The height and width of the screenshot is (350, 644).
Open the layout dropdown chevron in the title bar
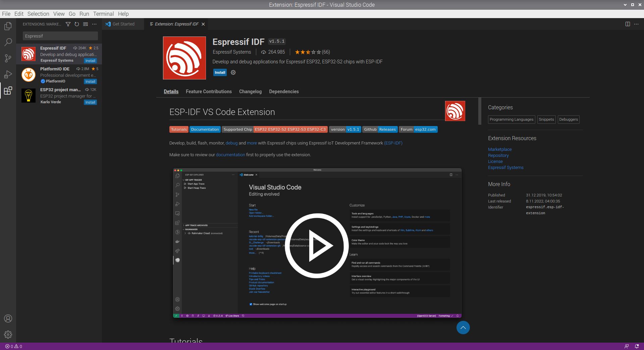tap(625, 5)
